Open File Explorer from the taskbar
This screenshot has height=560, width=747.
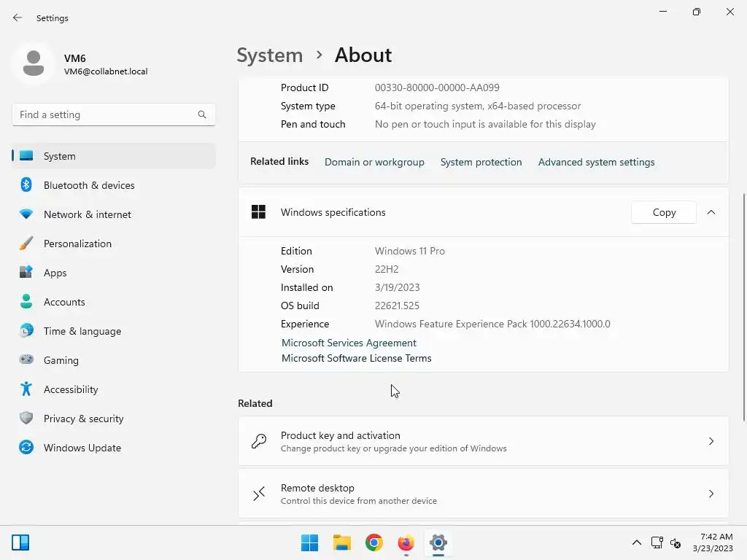[341, 542]
